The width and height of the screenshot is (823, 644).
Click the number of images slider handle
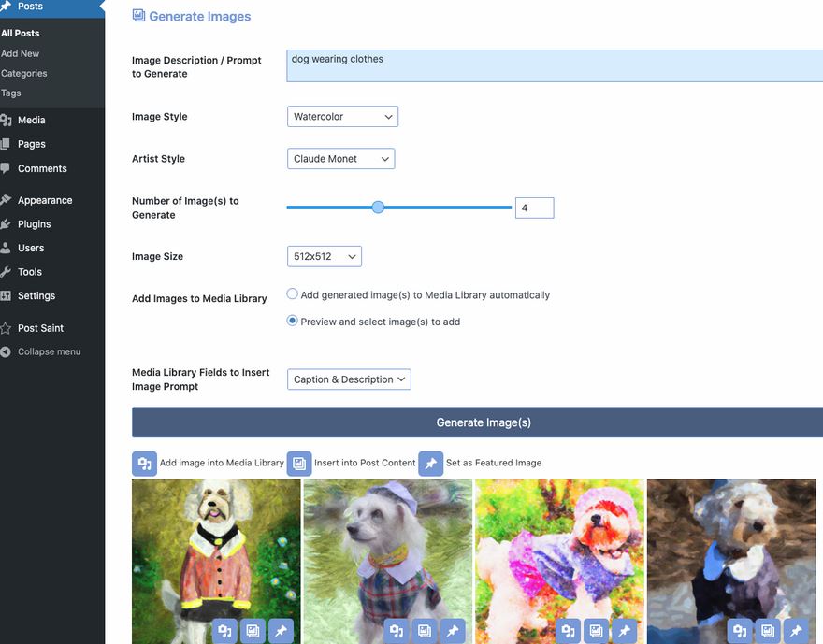(378, 208)
